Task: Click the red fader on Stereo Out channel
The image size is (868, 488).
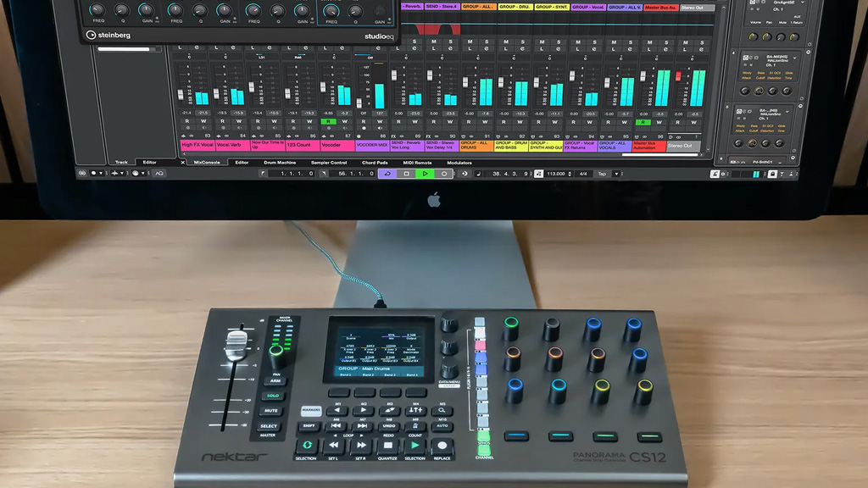Action: click(x=678, y=76)
